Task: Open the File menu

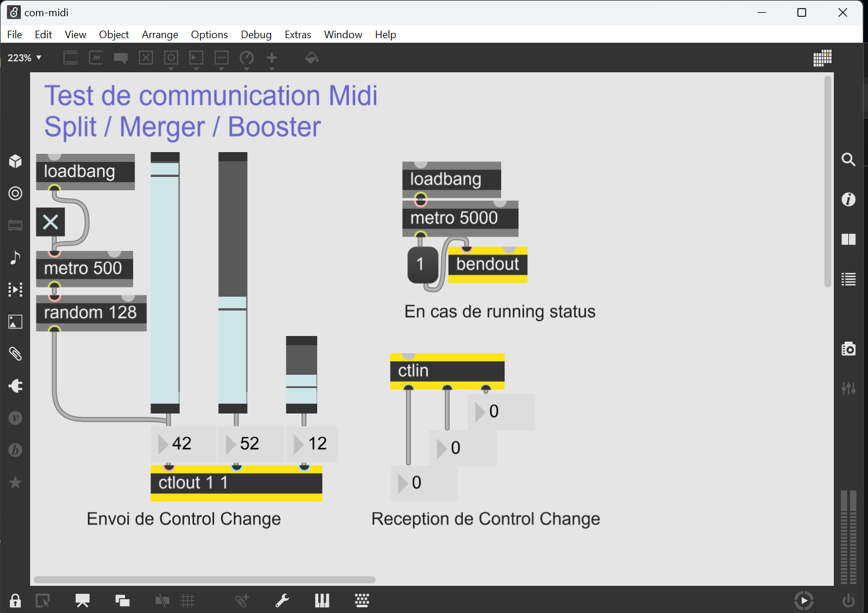Action: point(14,35)
